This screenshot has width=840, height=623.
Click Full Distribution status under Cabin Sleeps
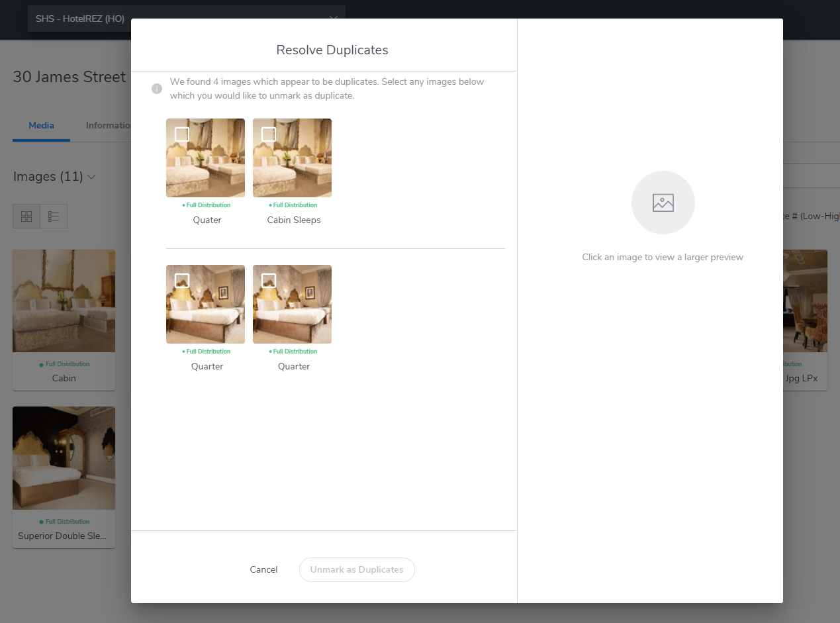pos(293,205)
